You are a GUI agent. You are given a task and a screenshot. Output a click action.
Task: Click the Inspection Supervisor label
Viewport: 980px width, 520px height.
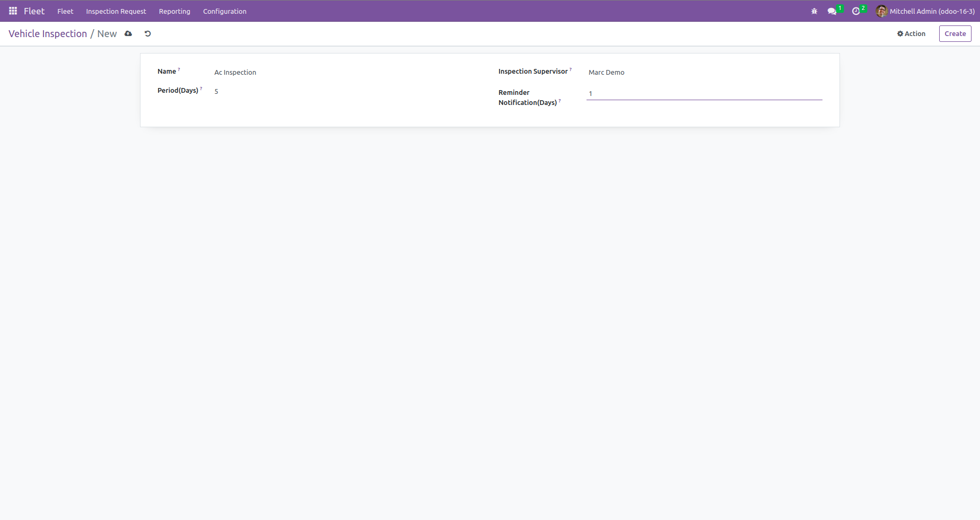[533, 72]
